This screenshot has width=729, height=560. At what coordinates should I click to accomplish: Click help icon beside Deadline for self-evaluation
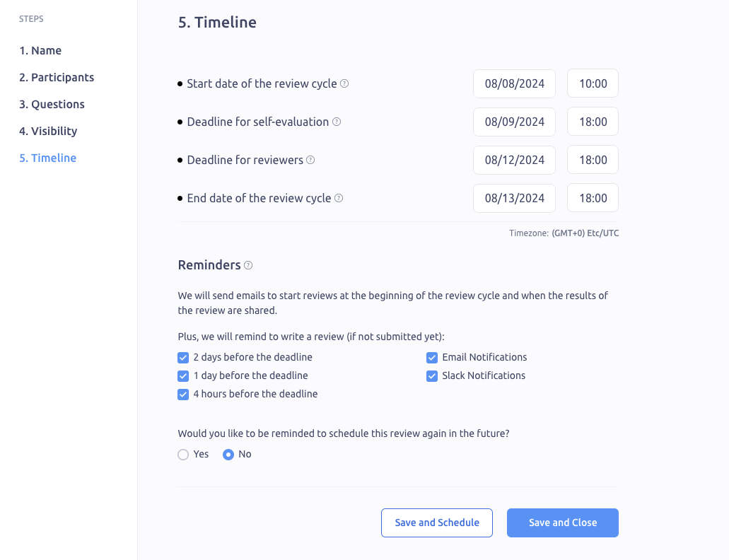pyautogui.click(x=337, y=122)
